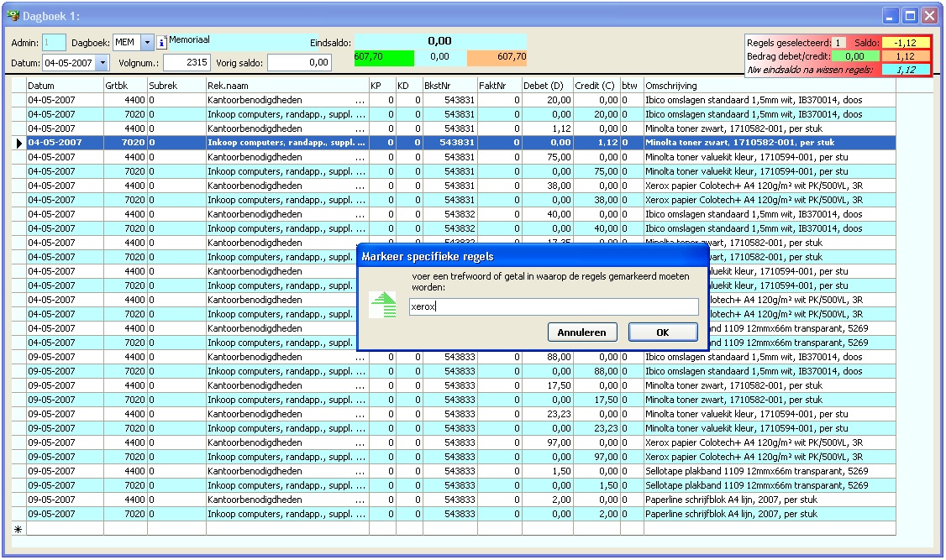This screenshot has width=946, height=560.
Task: Click the info icon next to Memoriaal
Action: [x=162, y=42]
